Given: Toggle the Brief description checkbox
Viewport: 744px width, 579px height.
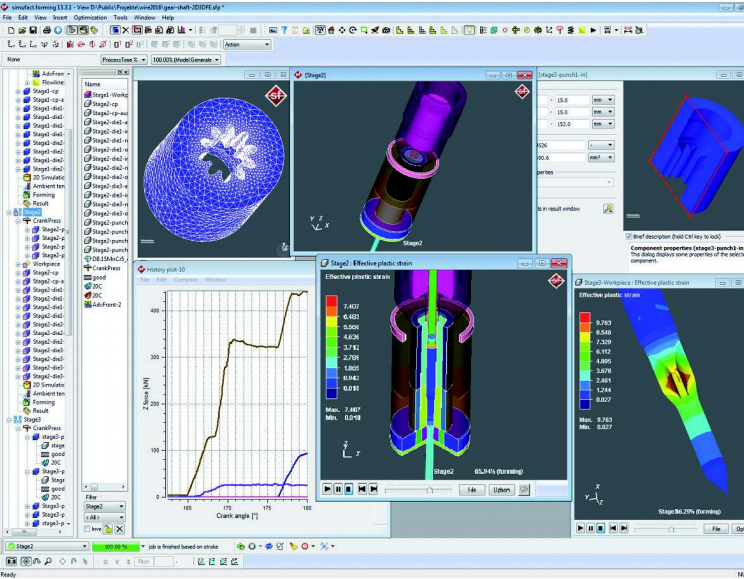Looking at the screenshot, I should coord(627,236).
